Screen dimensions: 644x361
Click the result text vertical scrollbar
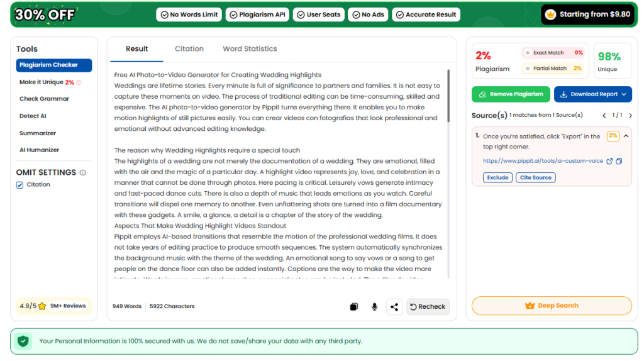click(448, 95)
